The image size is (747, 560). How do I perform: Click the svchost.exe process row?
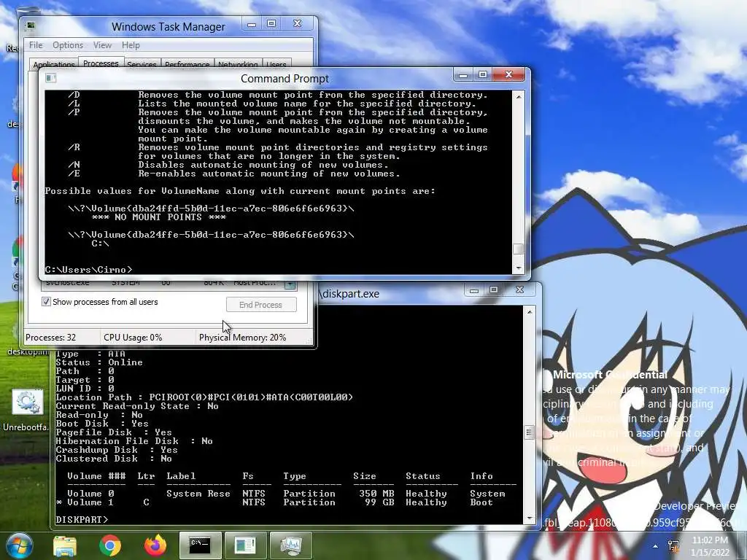pos(162,283)
